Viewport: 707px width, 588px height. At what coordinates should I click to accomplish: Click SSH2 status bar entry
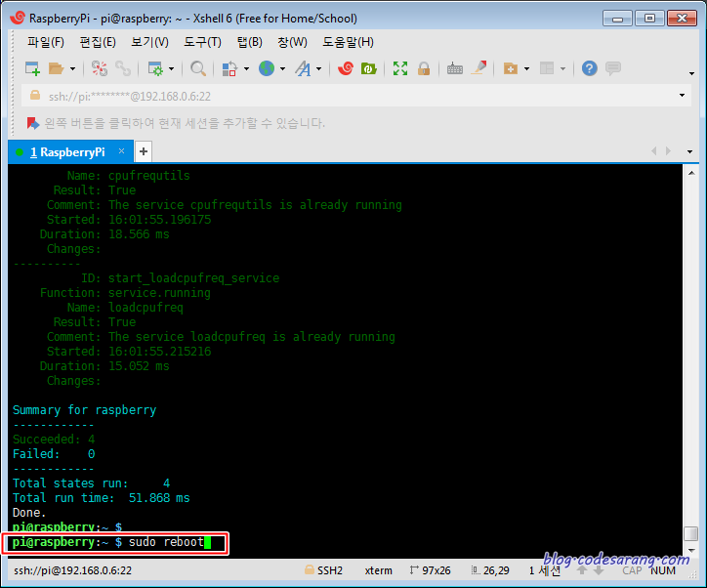324,570
